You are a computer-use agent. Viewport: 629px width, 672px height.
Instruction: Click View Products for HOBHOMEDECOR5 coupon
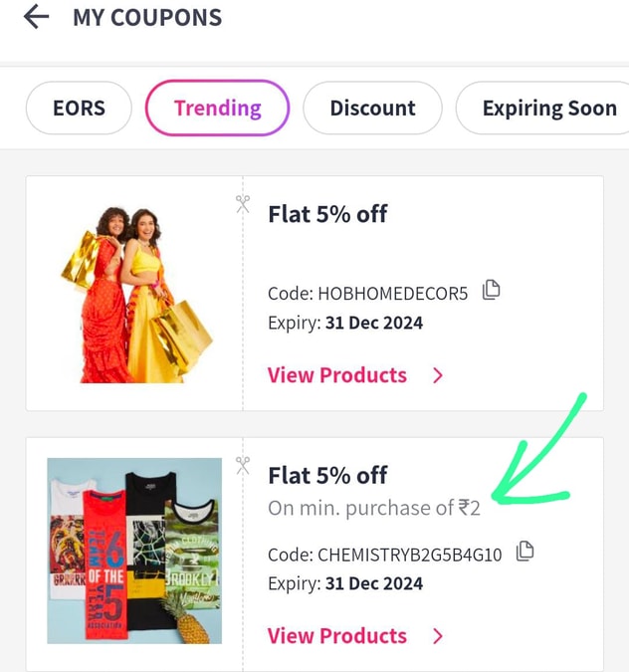tap(336, 375)
